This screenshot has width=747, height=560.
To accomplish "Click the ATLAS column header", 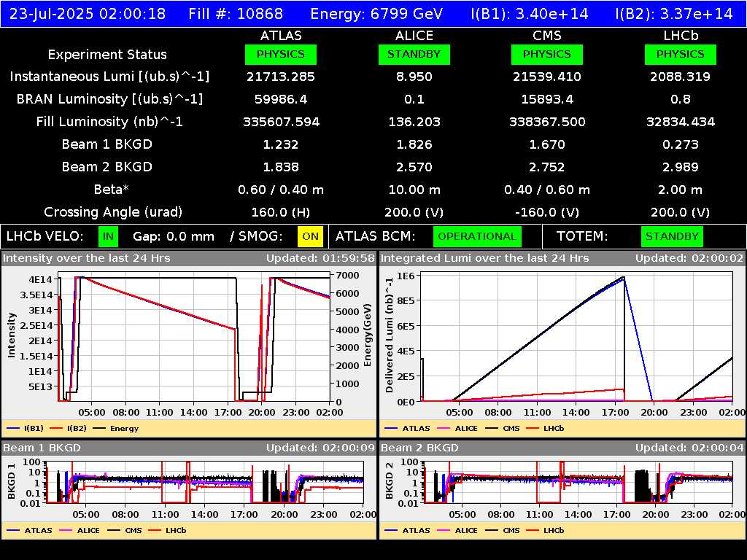I will (281, 36).
